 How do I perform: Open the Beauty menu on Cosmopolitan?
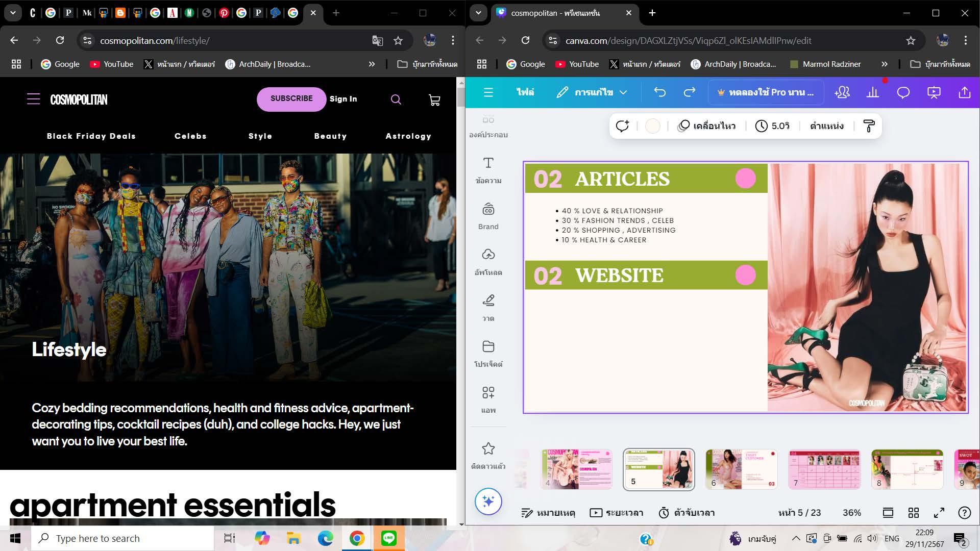(330, 136)
